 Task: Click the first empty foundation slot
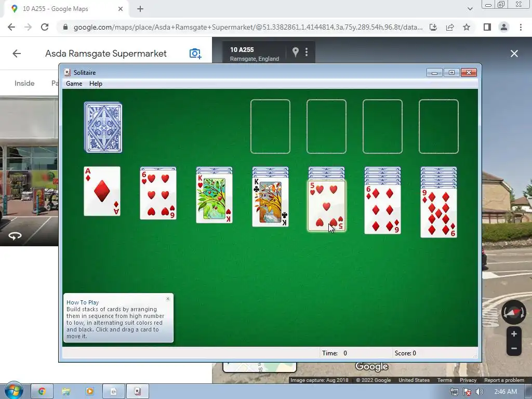click(270, 127)
